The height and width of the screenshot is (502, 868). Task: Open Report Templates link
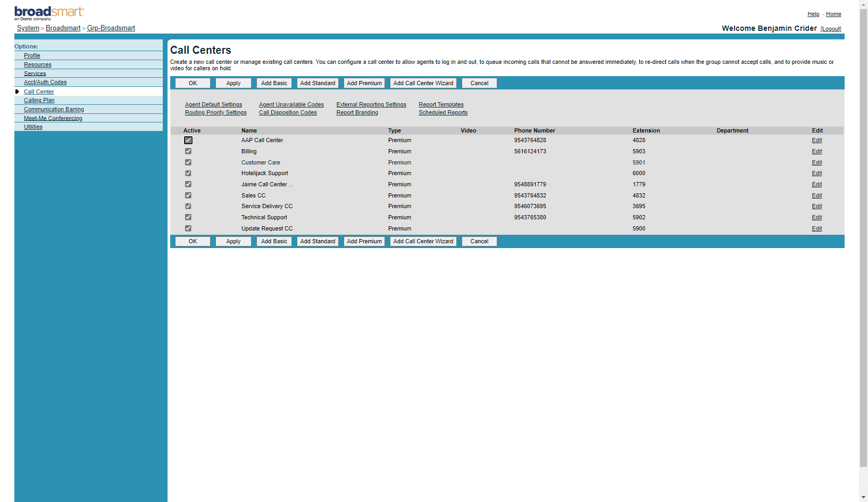pyautogui.click(x=441, y=104)
